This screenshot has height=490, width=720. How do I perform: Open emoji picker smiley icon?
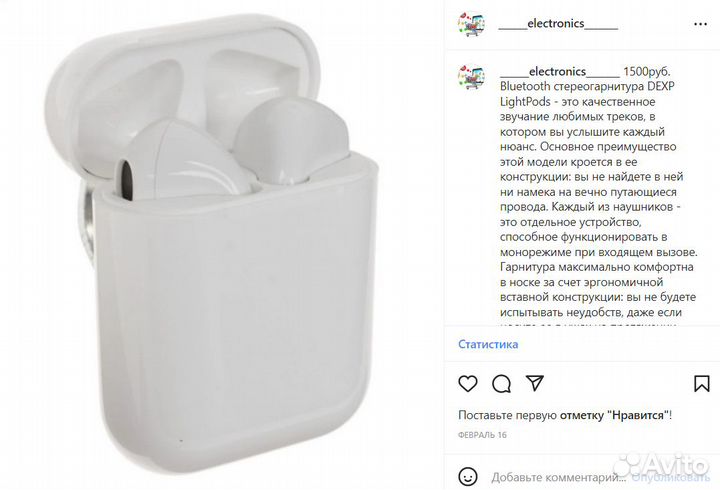coord(468,477)
